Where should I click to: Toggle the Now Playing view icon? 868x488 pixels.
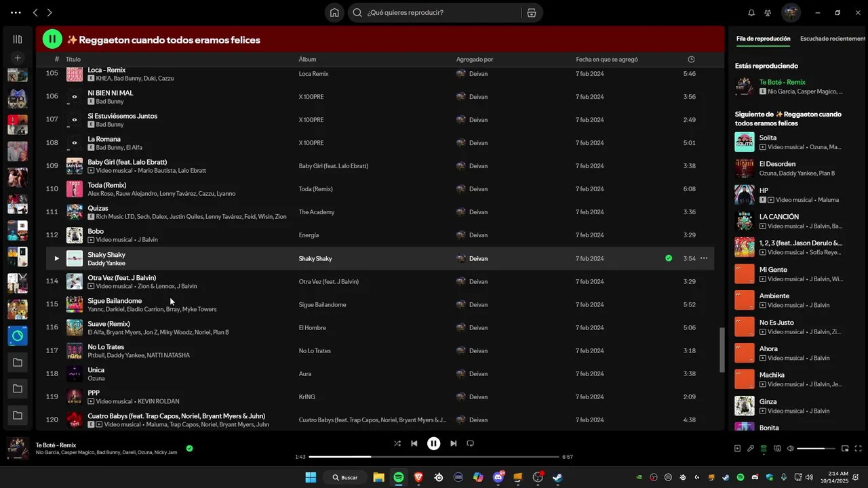pyautogui.click(x=737, y=448)
